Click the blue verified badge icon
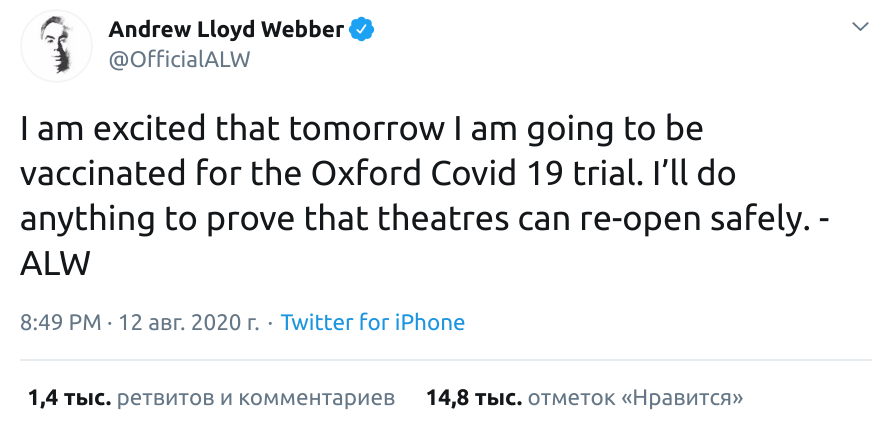The height and width of the screenshot is (426, 891). (x=362, y=30)
